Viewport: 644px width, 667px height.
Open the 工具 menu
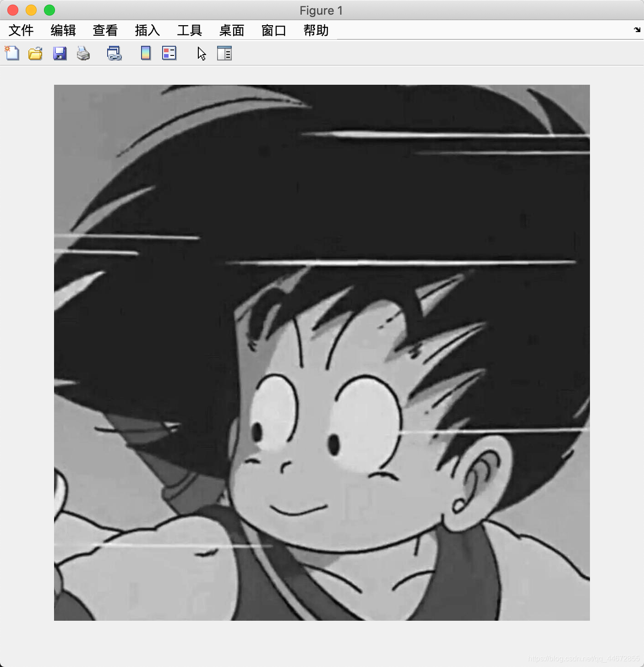(190, 30)
